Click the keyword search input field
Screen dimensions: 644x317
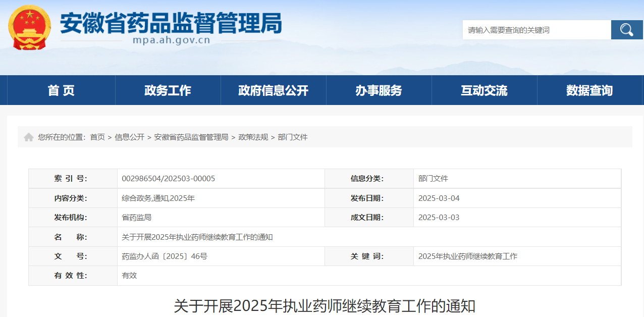coord(536,30)
